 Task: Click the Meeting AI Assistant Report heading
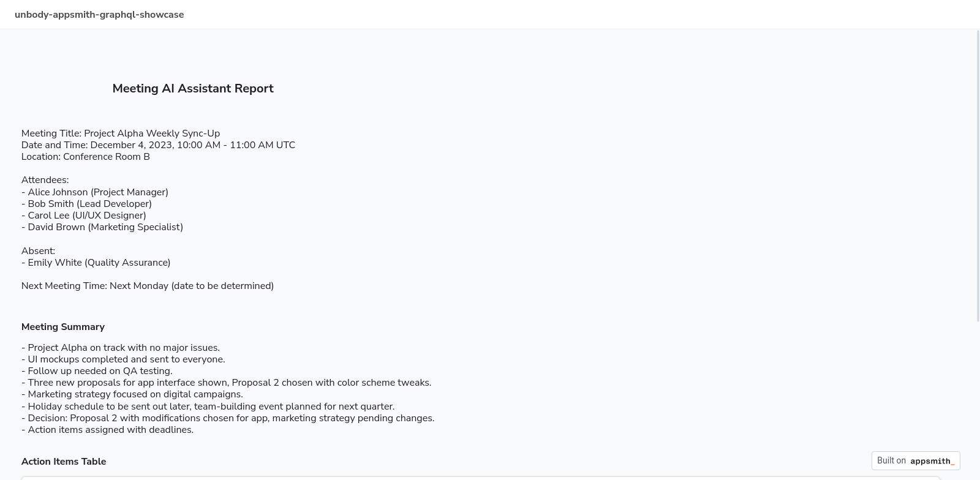(x=193, y=89)
